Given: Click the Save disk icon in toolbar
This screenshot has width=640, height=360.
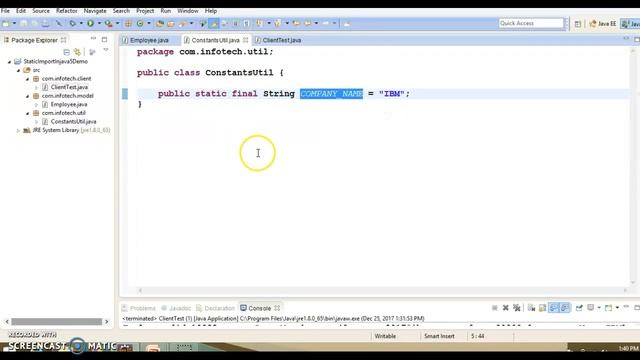Looking at the screenshot, I should 24,24.
